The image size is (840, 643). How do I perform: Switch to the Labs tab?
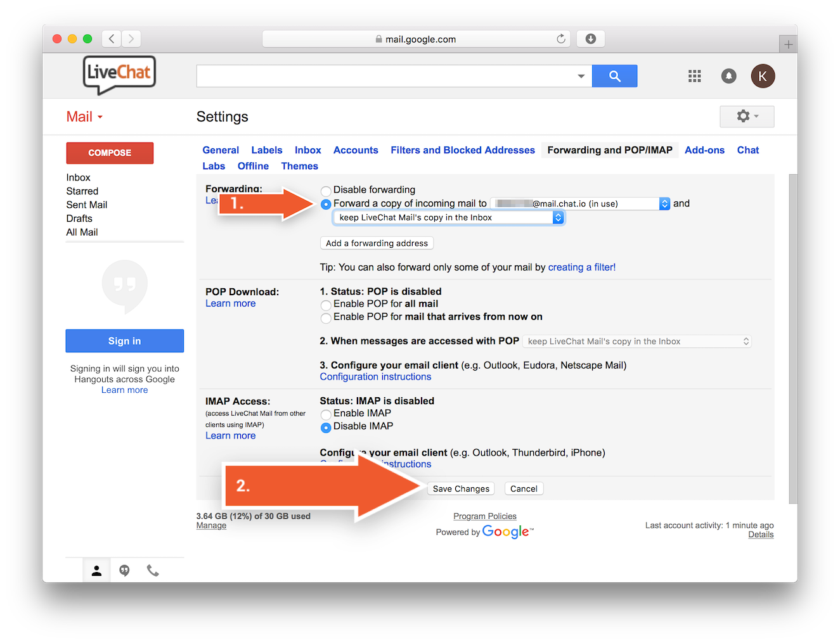tap(214, 166)
